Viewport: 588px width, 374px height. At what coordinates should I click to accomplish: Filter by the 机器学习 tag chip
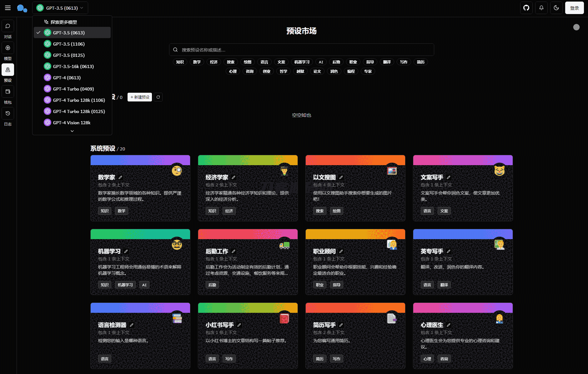(x=302, y=62)
